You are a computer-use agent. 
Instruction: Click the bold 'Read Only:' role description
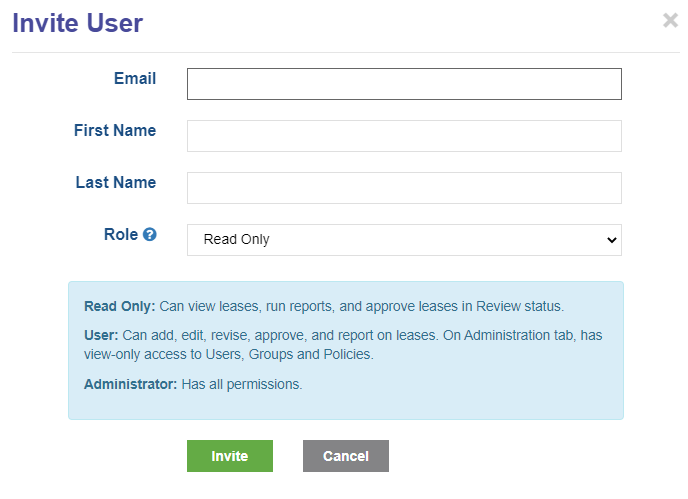[120, 306]
